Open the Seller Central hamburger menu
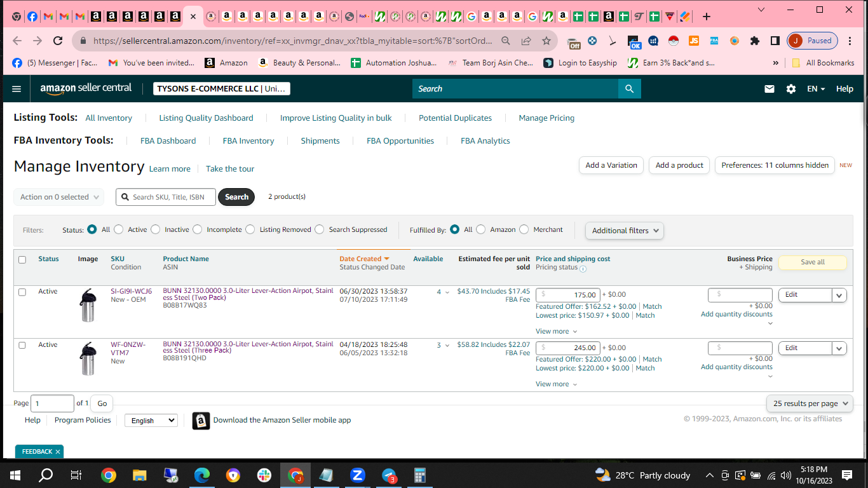 pos(17,89)
